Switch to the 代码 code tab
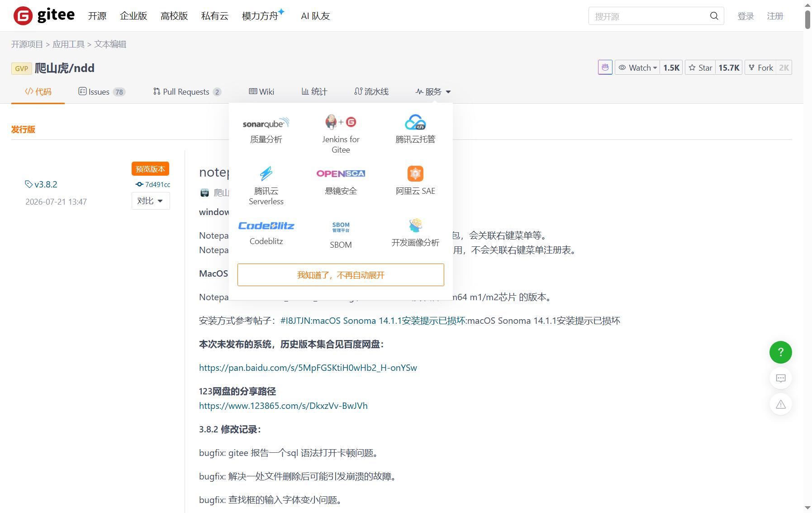The width and height of the screenshot is (812, 513). click(x=38, y=91)
